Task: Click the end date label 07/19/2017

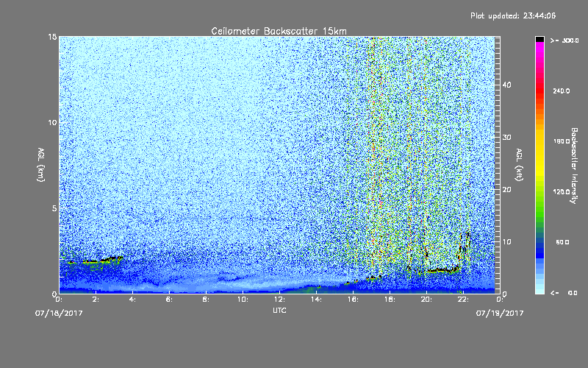Action: tap(500, 314)
